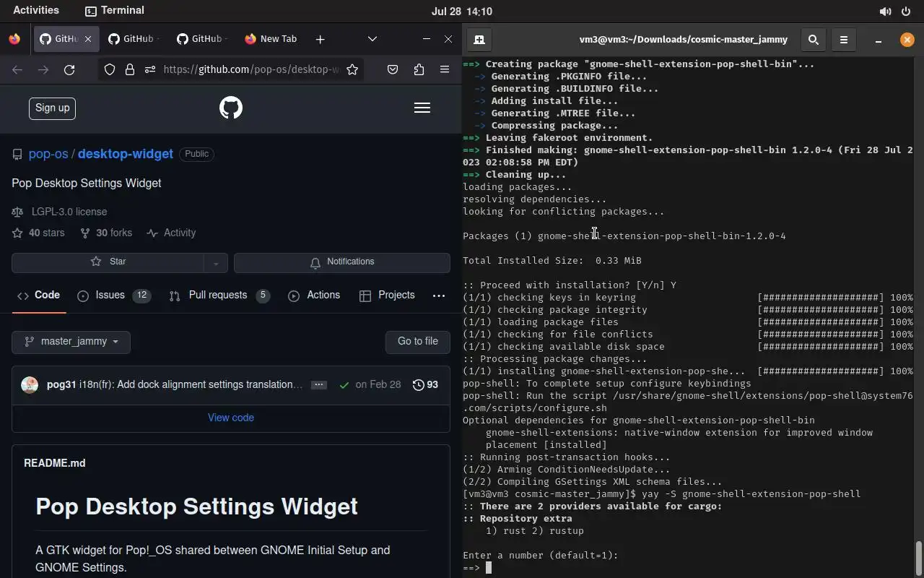Switch to the New Tab tab
The height and width of the screenshot is (578, 924).
tap(271, 39)
